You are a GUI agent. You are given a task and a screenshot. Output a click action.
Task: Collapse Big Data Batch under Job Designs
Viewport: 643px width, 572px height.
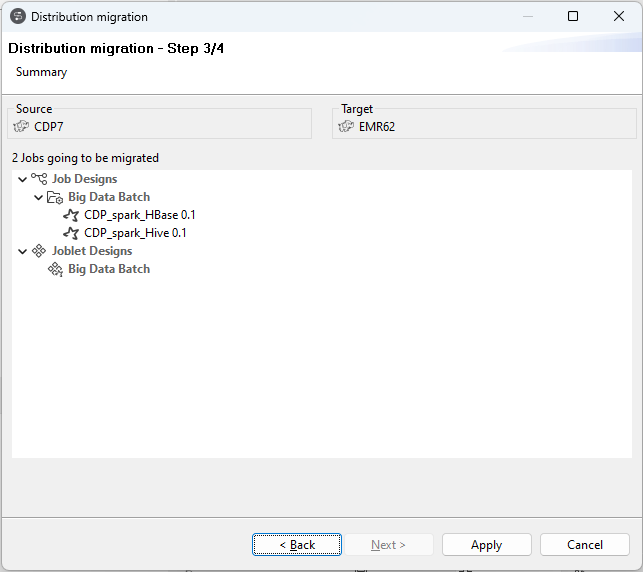pyautogui.click(x=38, y=197)
